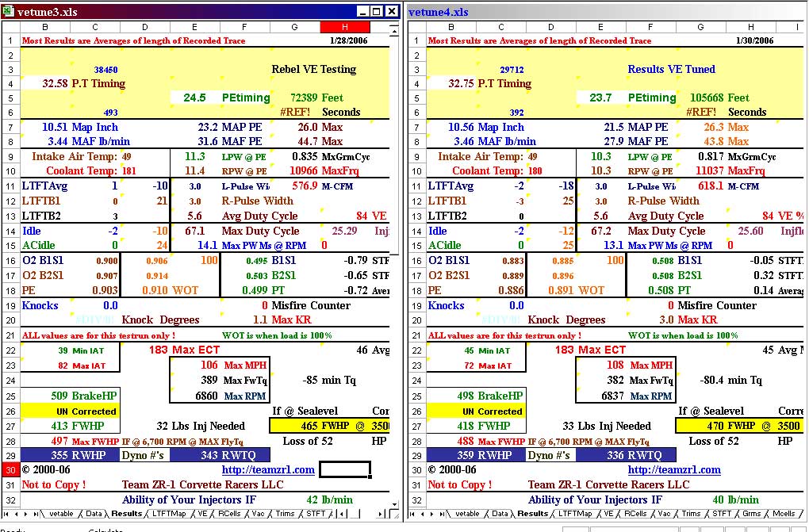The width and height of the screenshot is (809, 532).
Task: Show next sheet tab in vetune3.xls
Action: [25, 514]
